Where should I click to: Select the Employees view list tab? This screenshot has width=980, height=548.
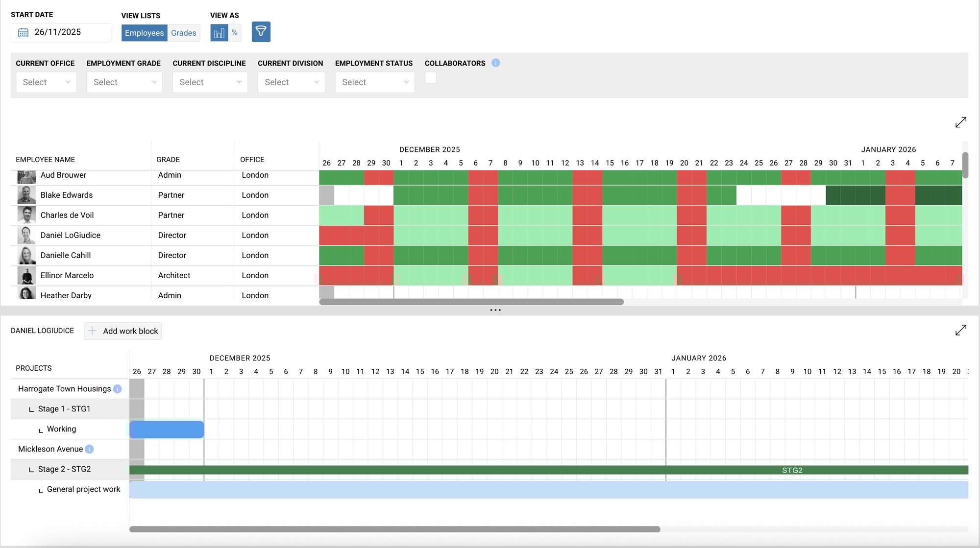(144, 33)
